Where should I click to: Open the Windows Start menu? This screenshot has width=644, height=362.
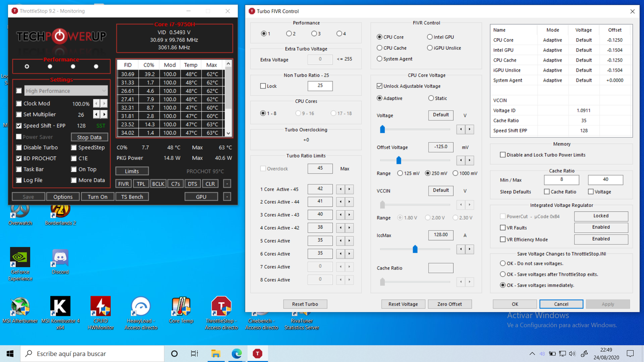tap(10, 353)
